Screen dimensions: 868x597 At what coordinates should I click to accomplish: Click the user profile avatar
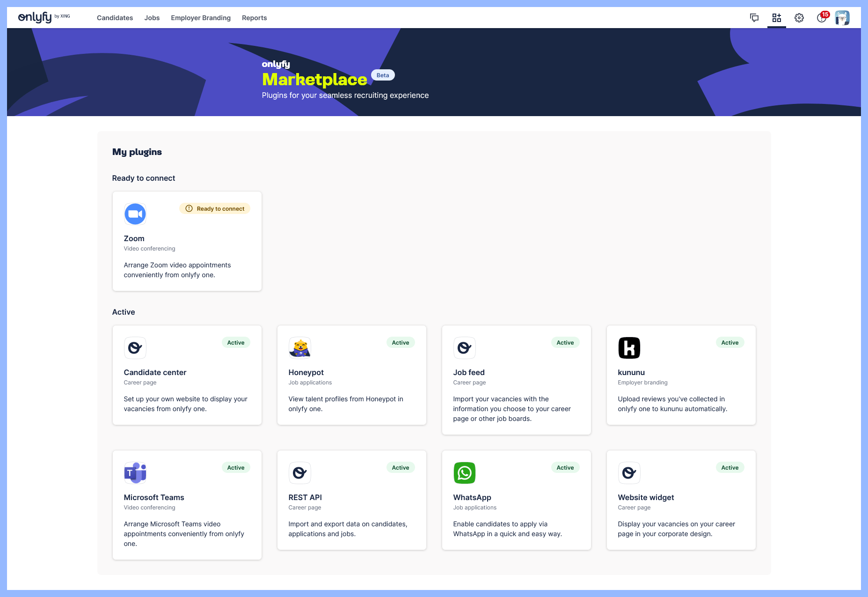(x=842, y=18)
